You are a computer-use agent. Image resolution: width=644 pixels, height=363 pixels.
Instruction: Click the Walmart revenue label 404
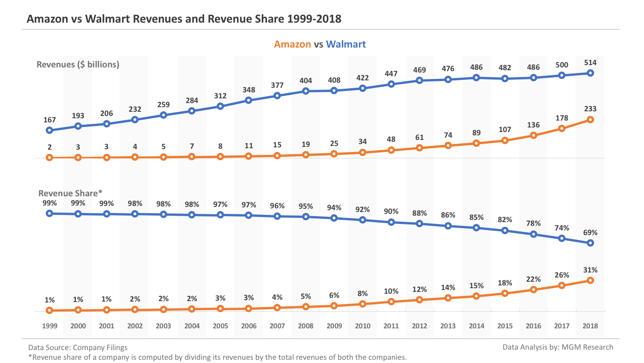[306, 80]
